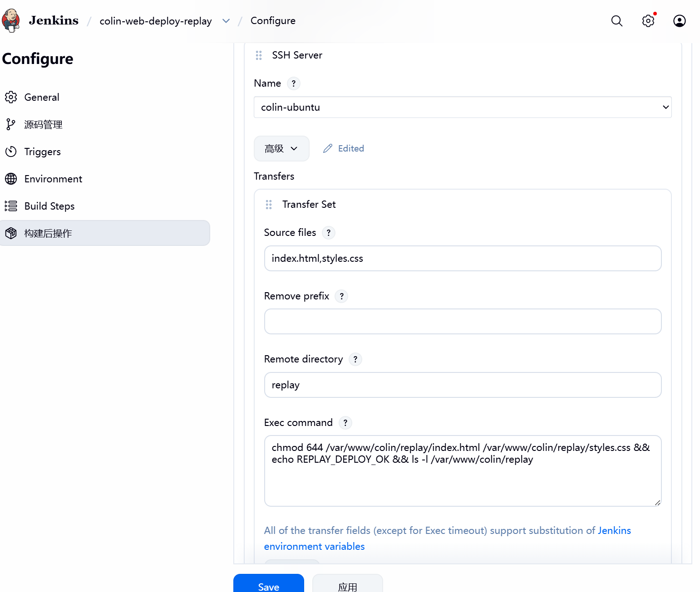Open the colin-web-deploy-replay breadcrumb chevron menu
Image resolution: width=700 pixels, height=592 pixels.
pos(226,21)
